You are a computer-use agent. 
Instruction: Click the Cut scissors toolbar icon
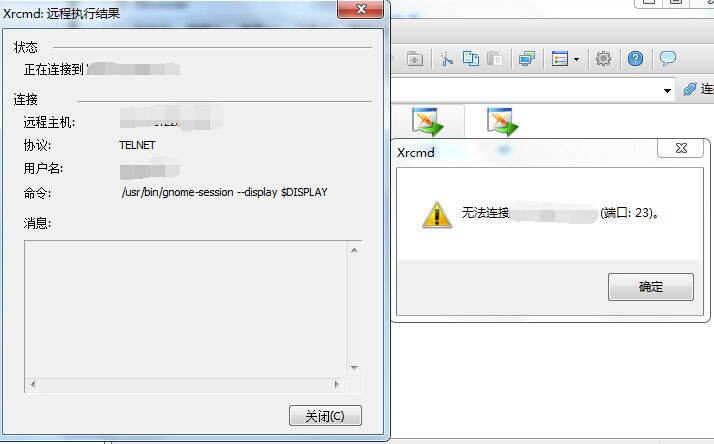446,59
